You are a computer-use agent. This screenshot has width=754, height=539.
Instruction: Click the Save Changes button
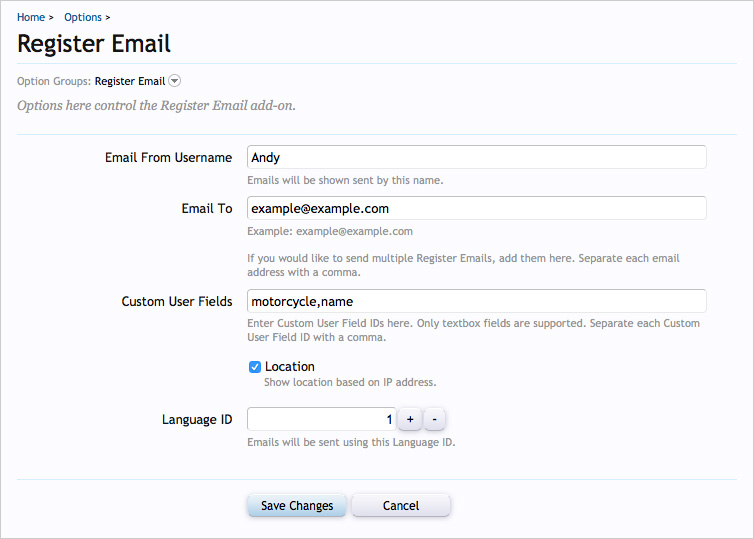tap(297, 505)
